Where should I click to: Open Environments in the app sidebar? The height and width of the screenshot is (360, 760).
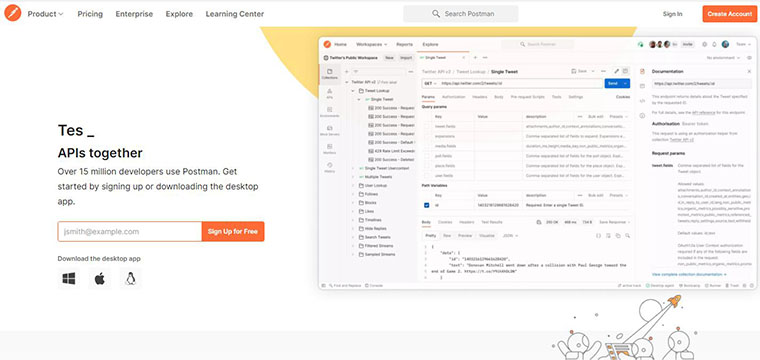[x=330, y=112]
